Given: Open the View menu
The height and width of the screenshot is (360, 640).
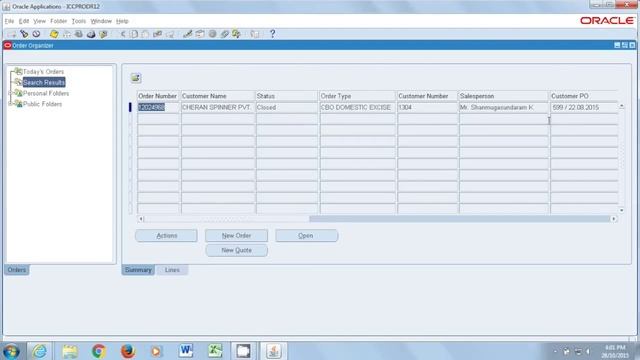Looking at the screenshot, I should click(39, 21).
